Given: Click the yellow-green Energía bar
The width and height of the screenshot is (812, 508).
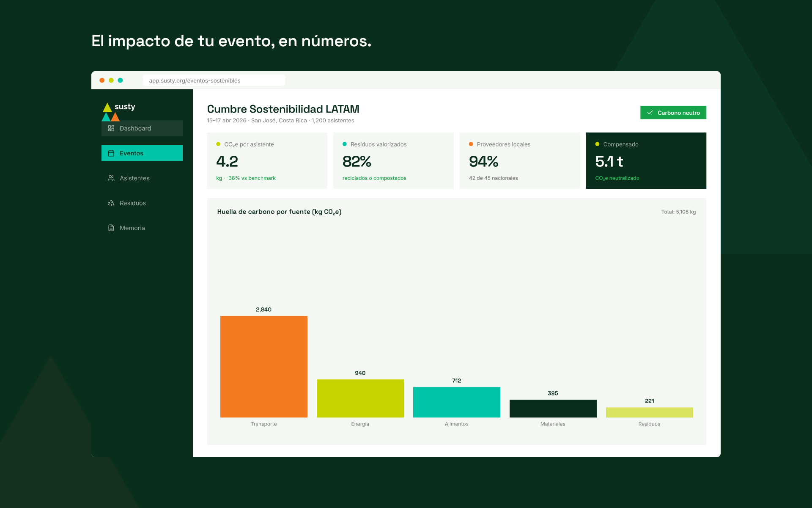Looking at the screenshot, I should 360,398.
